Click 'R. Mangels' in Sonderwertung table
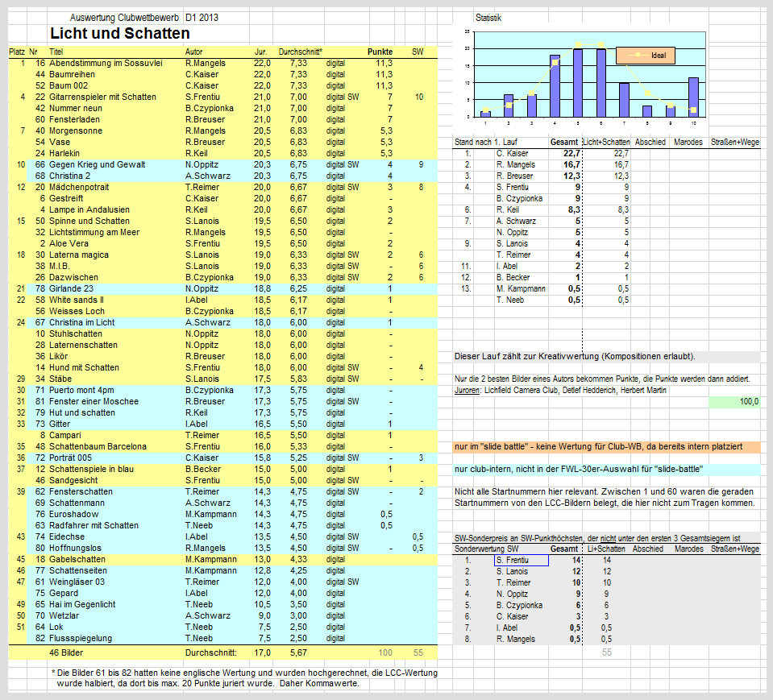The height and width of the screenshot is (700, 773). pos(515,639)
